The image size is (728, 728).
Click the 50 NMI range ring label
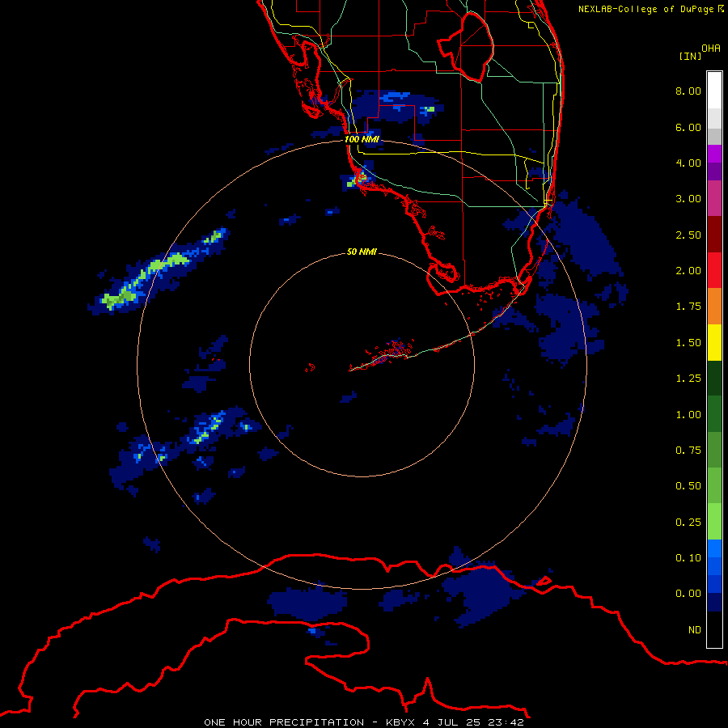362,252
